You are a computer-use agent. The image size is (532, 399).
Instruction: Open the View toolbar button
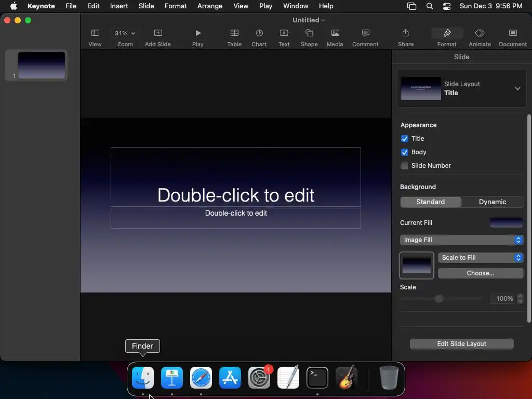(x=95, y=37)
